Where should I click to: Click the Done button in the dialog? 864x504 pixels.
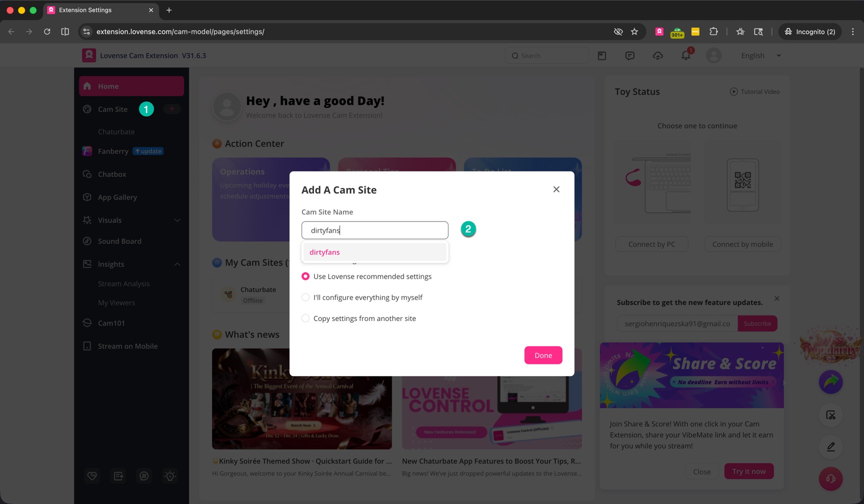click(x=543, y=355)
